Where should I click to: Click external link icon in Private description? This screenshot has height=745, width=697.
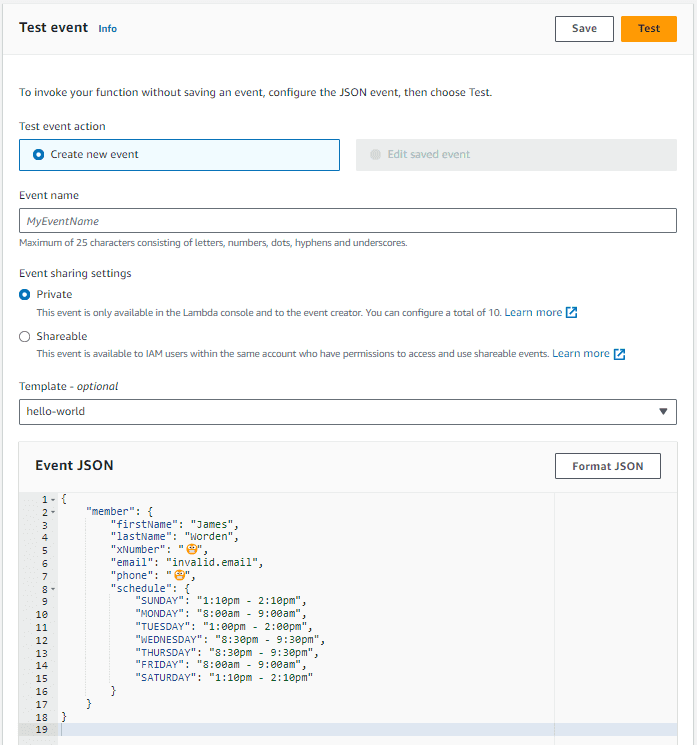click(x=572, y=313)
